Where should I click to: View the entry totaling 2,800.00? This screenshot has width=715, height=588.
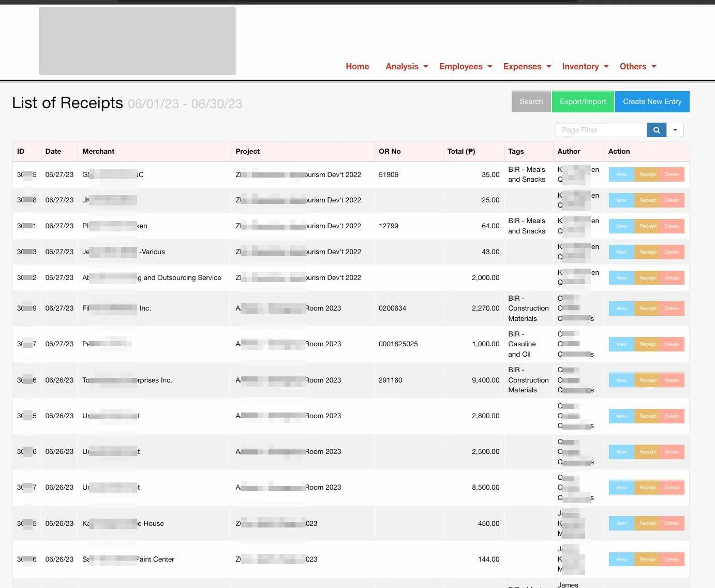click(x=621, y=416)
